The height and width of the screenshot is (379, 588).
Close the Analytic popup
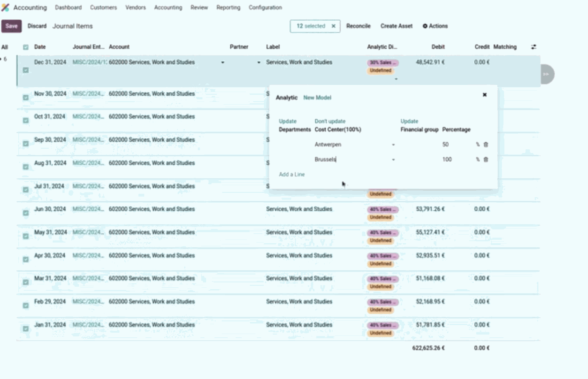[484, 95]
